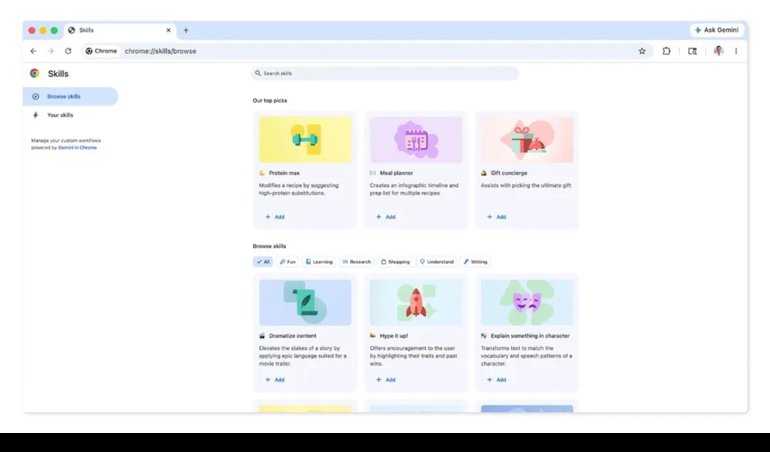The height and width of the screenshot is (452, 770).
Task: Open the user profile avatar
Action: [718, 51]
